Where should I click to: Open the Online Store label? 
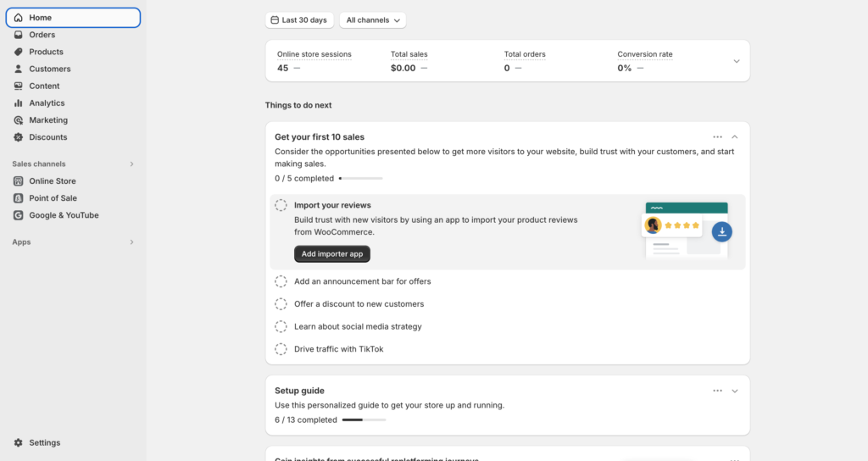(53, 181)
